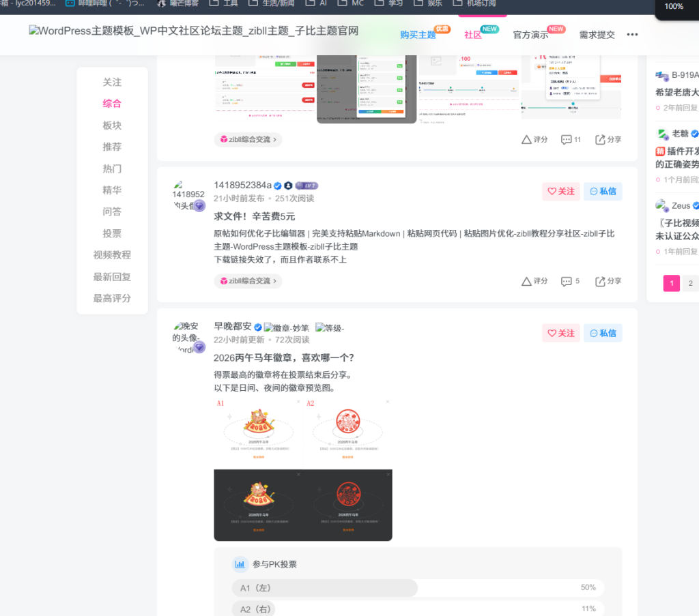Viewport: 699px width, 616px height.
Task: Toggle 关注 on user 早晚都安
Action: (560, 333)
